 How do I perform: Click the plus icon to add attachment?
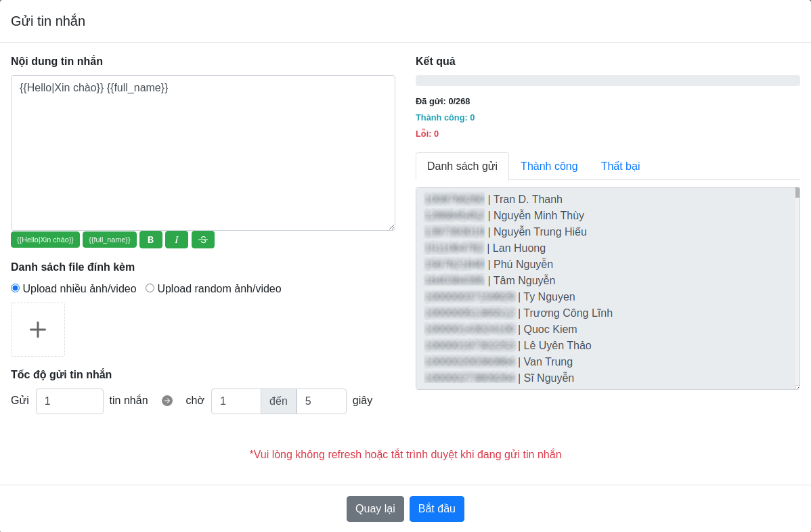click(x=38, y=330)
